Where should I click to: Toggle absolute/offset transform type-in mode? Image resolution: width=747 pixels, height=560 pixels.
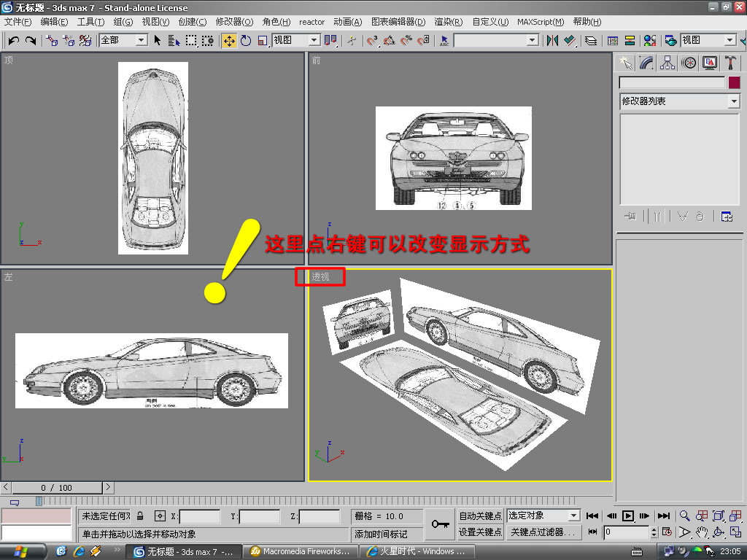tap(160, 516)
